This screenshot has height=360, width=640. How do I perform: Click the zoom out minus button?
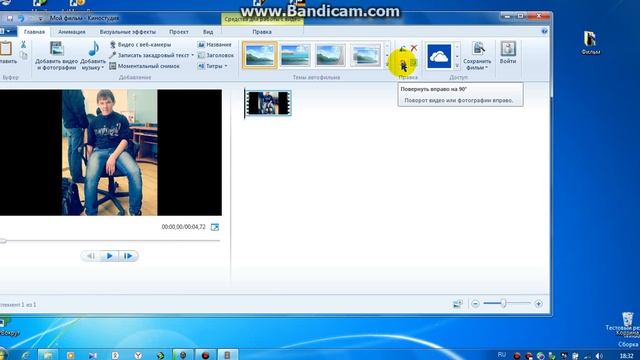click(x=475, y=304)
